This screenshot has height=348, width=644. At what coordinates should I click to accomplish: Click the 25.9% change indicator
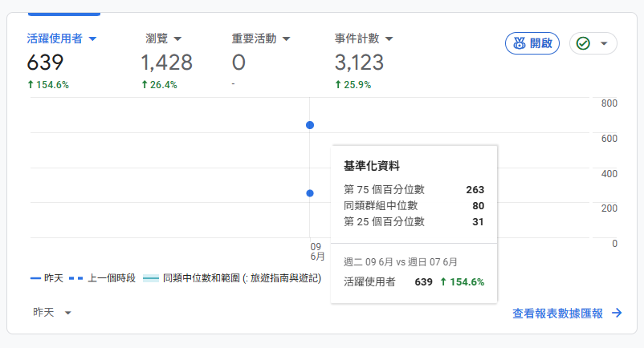click(353, 85)
